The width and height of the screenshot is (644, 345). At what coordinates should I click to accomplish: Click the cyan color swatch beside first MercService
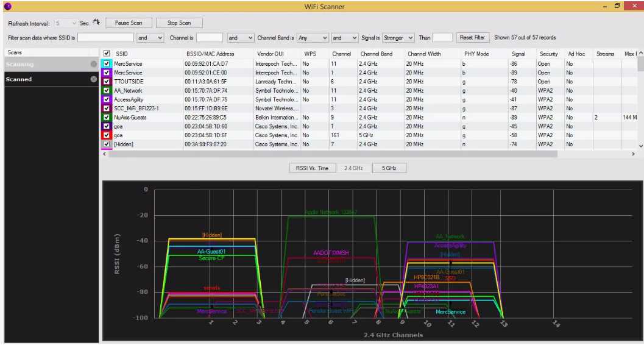(x=101, y=63)
